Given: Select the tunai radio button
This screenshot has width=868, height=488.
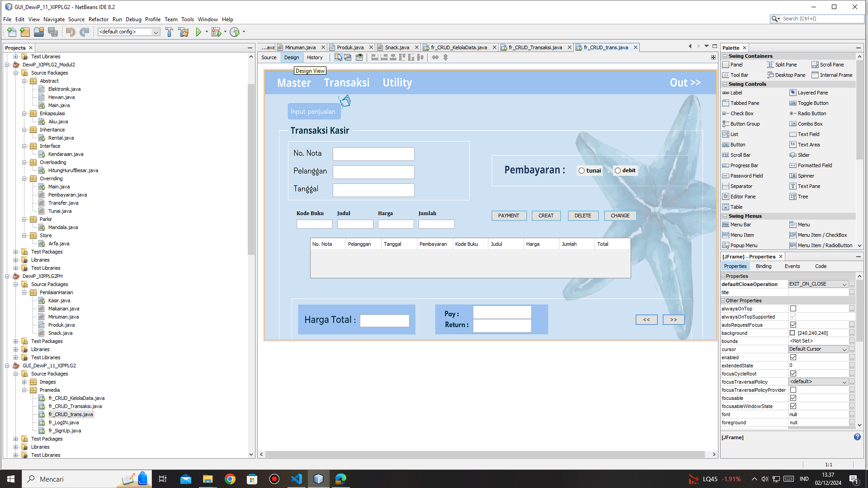Looking at the screenshot, I should point(582,171).
